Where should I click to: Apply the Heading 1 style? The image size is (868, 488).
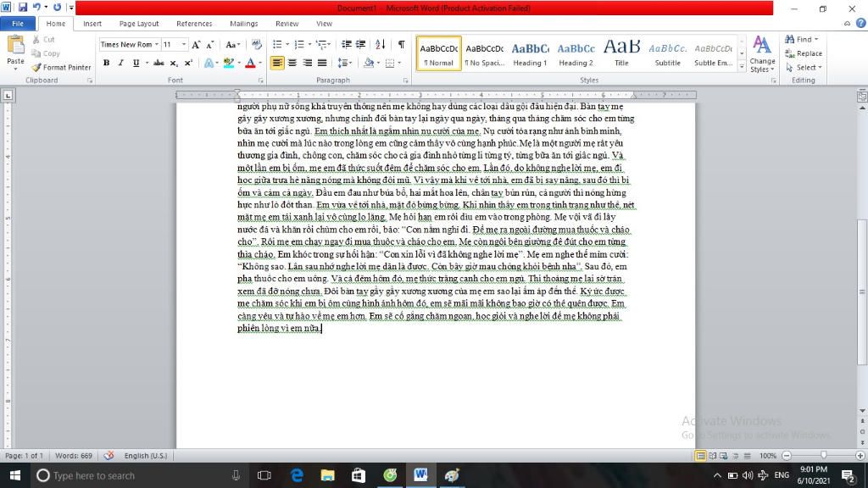coord(530,53)
